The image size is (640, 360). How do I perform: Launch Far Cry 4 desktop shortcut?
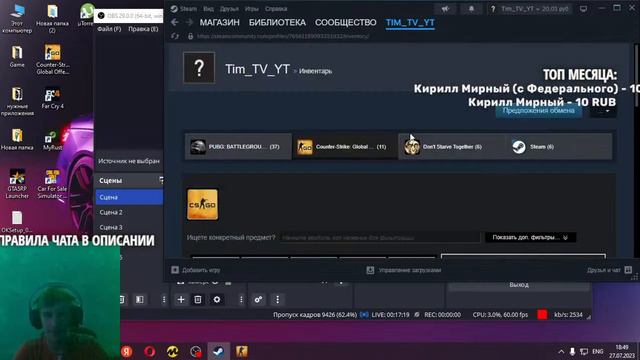click(x=53, y=99)
